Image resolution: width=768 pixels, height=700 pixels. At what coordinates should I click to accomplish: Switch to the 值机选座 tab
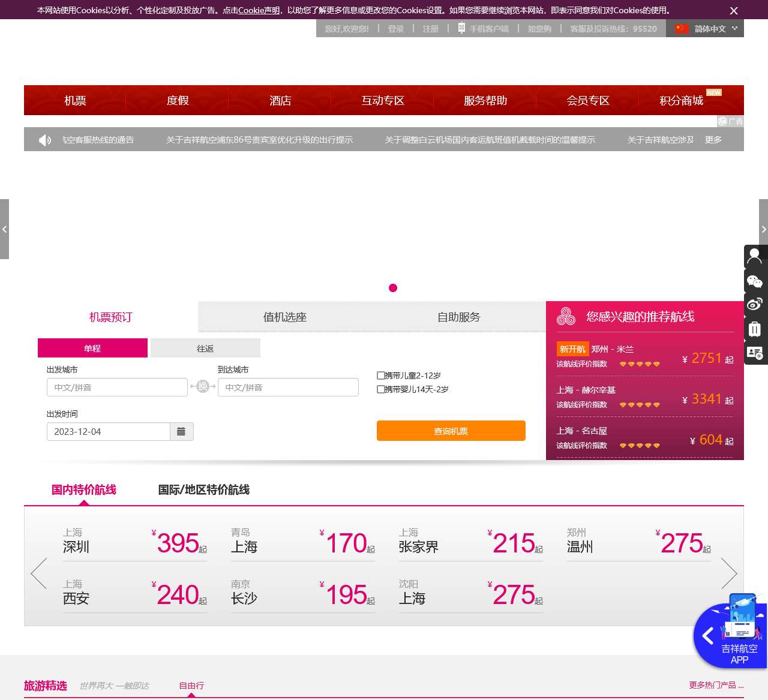(x=285, y=317)
